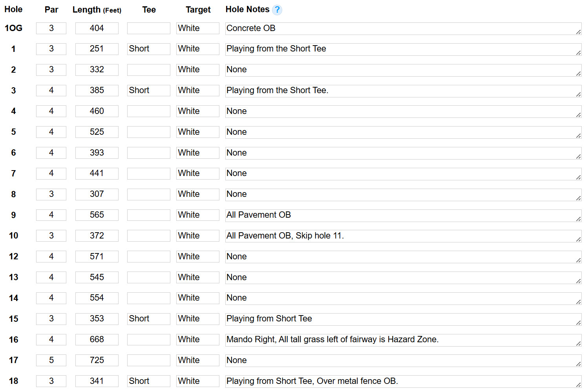588x389 pixels.
Task: Click the resize grip on hole 1 notes
Action: (578, 53)
